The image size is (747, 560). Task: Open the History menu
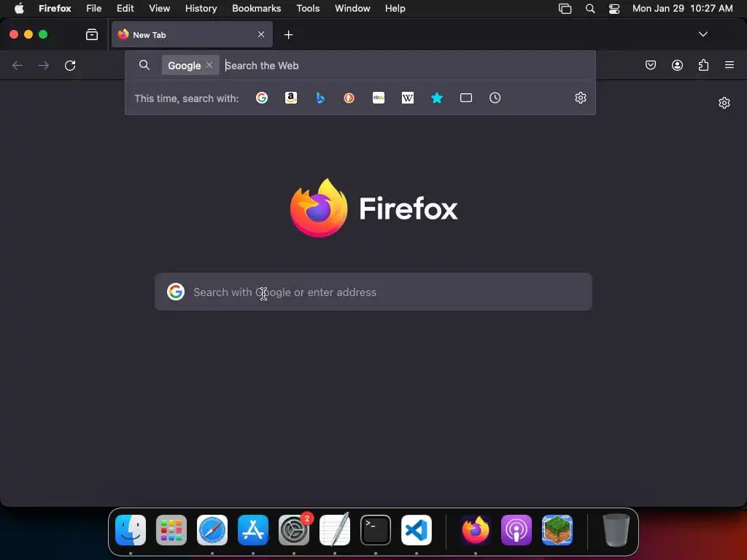(x=201, y=8)
